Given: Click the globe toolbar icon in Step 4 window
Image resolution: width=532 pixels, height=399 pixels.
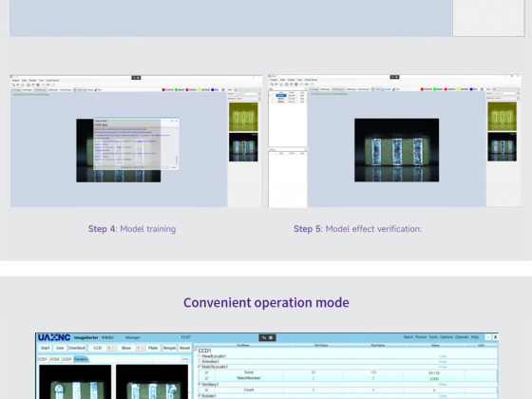Looking at the screenshot, I should click(x=38, y=85).
